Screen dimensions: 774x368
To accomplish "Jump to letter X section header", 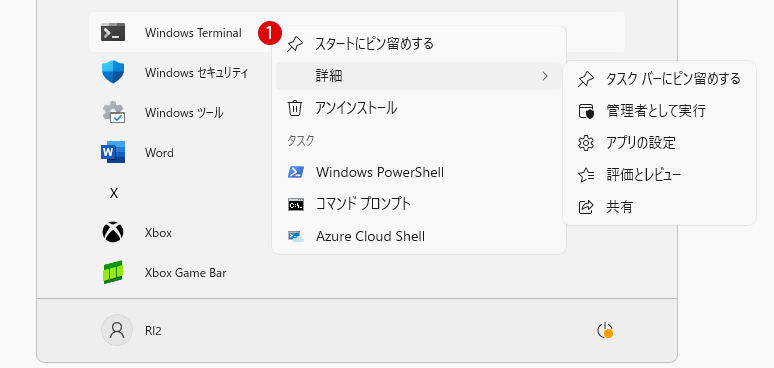I will 114,193.
